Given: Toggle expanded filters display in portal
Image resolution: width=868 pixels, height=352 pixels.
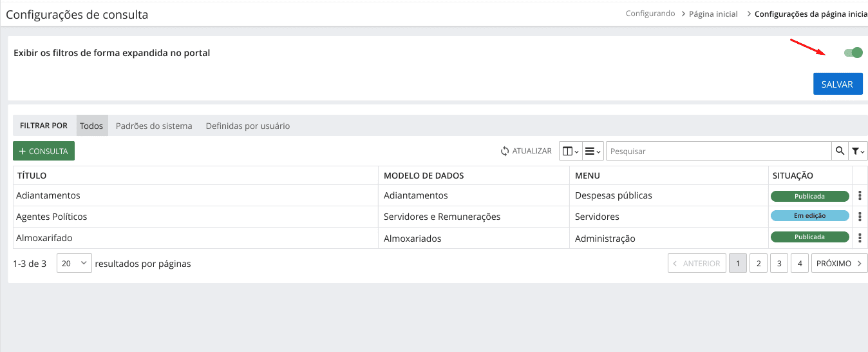Looking at the screenshot, I should (853, 53).
